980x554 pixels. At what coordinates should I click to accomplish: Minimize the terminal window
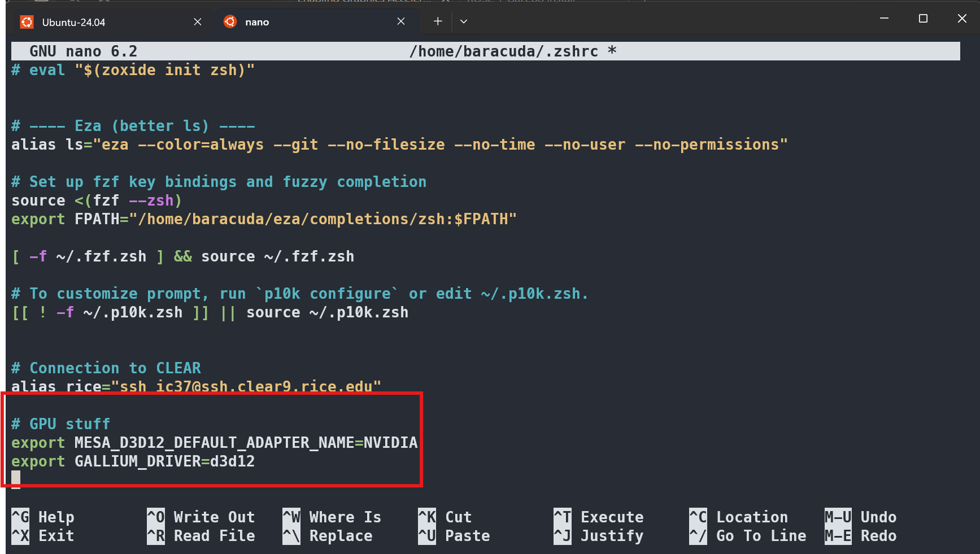point(884,19)
